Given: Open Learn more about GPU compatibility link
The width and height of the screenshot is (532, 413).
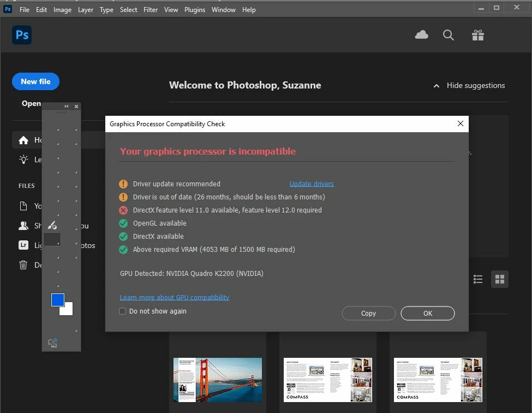Looking at the screenshot, I should pos(175,297).
